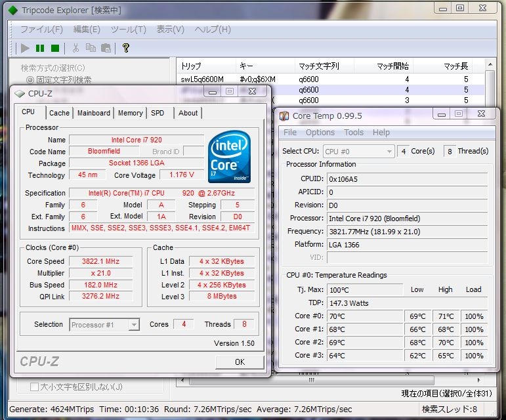Click the scissors cut icon in toolbar
Viewport: 506px width, 420px height.
[75, 48]
